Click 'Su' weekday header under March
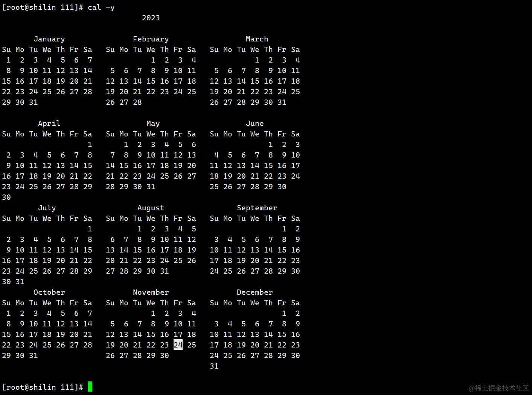The width and height of the screenshot is (532, 395). [x=214, y=49]
